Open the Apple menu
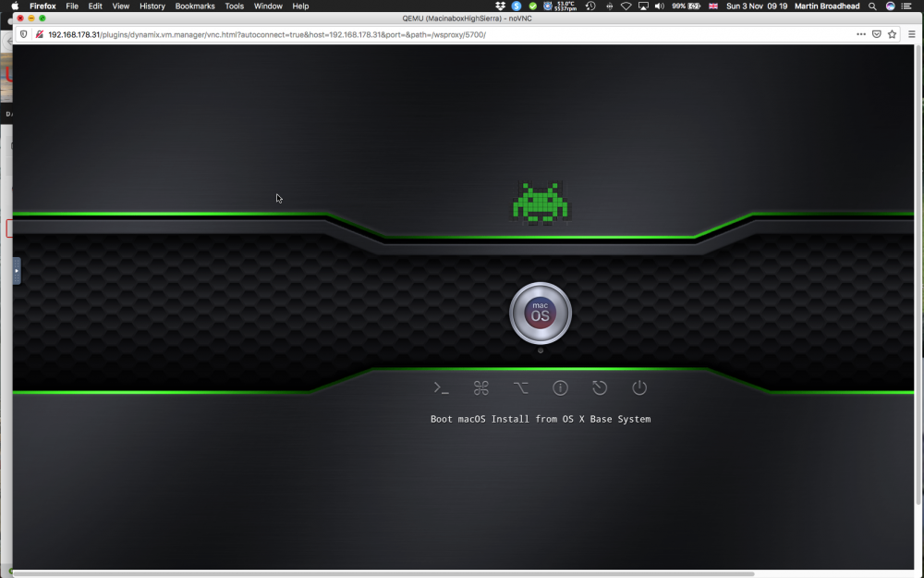Screen dimensions: 924x578 [15, 6]
